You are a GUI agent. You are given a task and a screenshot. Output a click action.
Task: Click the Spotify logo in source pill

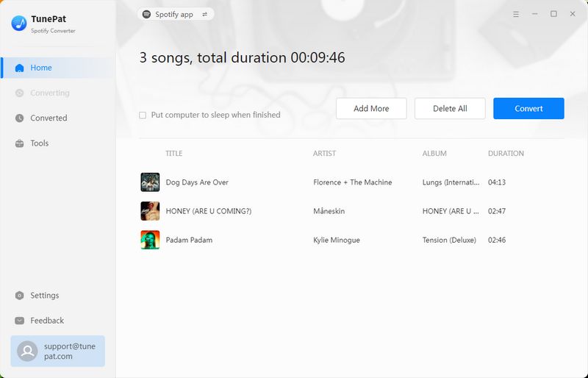point(146,14)
